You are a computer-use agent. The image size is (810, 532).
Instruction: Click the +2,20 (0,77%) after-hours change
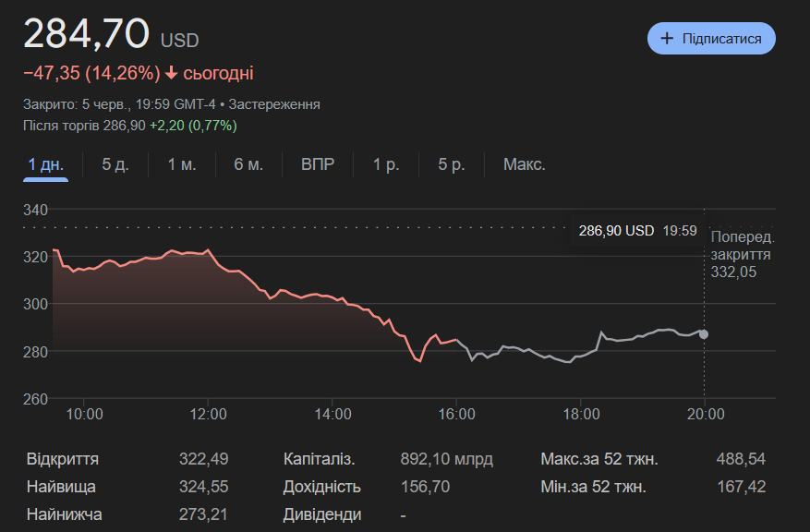click(193, 126)
